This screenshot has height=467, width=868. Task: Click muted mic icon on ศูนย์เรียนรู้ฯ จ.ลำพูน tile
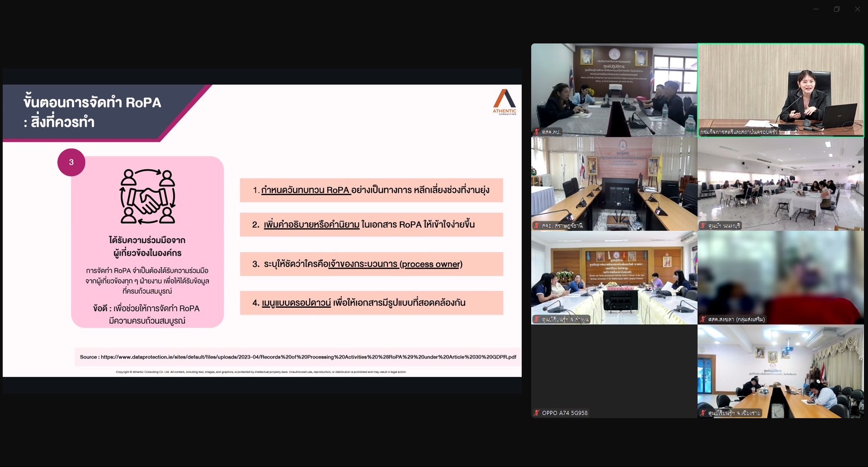pos(537,319)
